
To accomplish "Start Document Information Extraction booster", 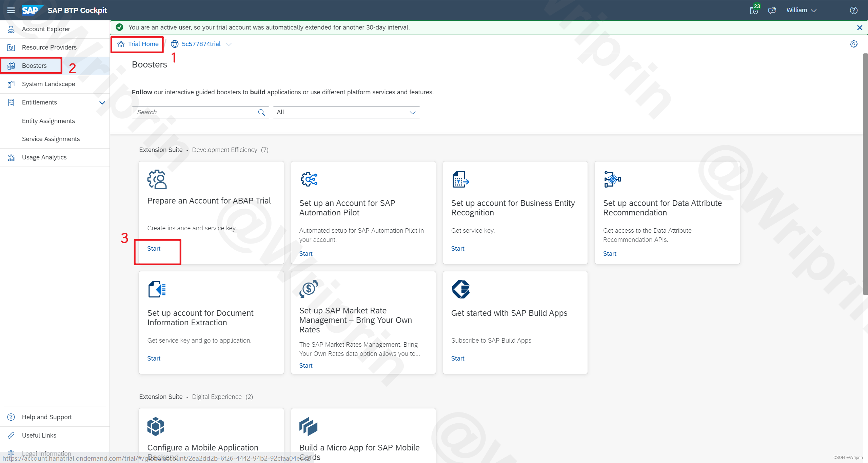I will pyautogui.click(x=154, y=359).
